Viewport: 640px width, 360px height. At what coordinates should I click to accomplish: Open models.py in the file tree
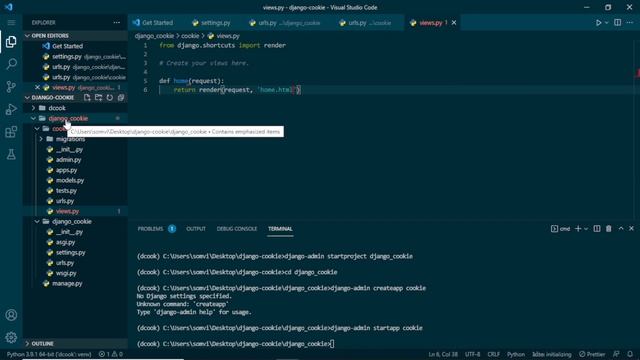click(x=70, y=180)
